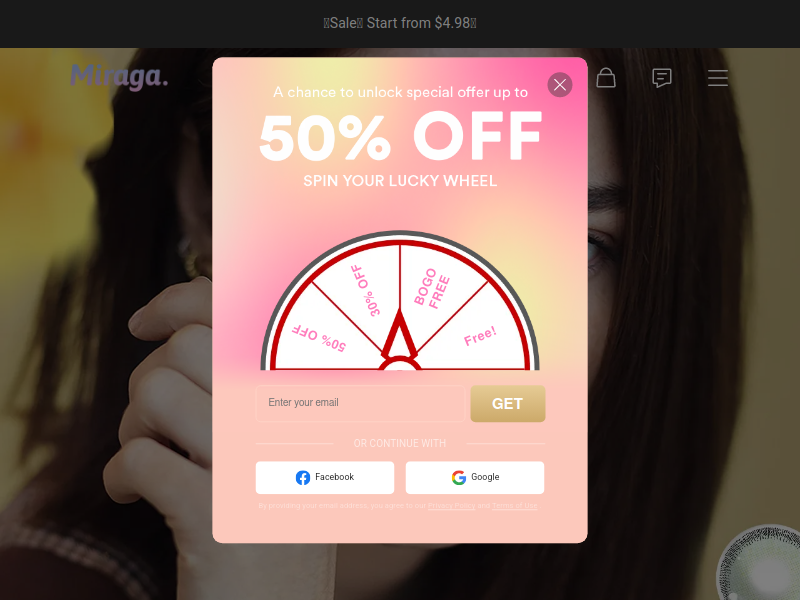Continue with Google button

pyautogui.click(x=475, y=478)
